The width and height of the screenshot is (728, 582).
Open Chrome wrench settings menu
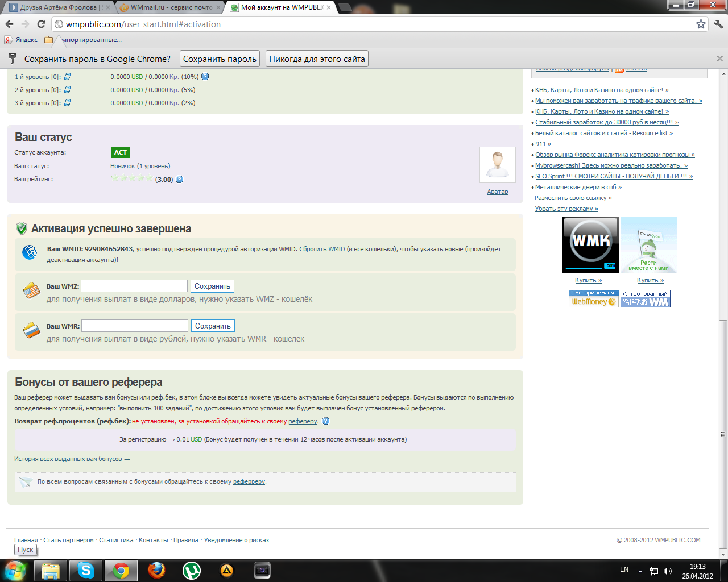coord(718,24)
